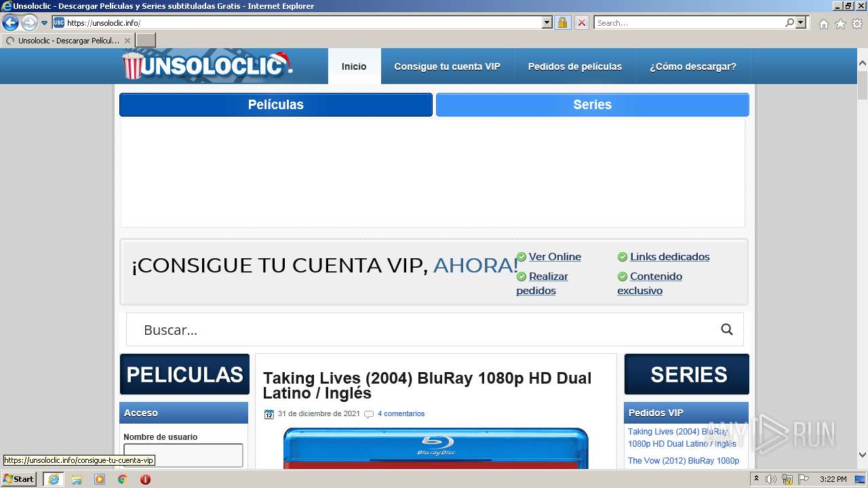Viewport: 868px width, 488px height.
Task: Click the browser Back arrow button
Action: 10,23
